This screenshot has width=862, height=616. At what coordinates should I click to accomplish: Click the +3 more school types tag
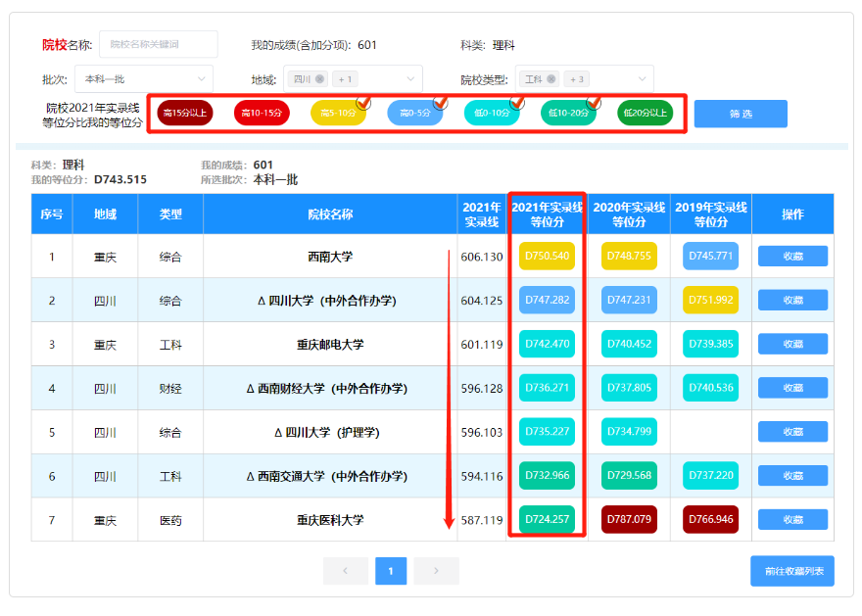(577, 79)
